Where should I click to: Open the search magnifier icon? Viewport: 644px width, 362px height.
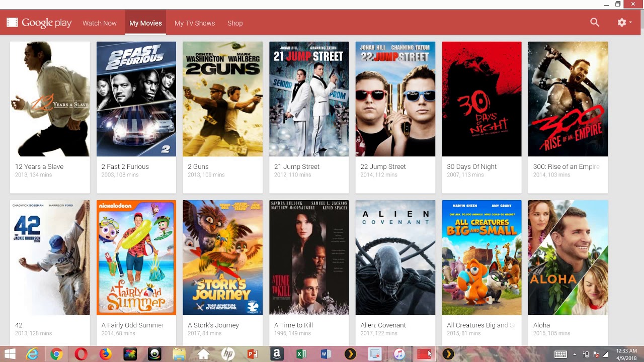click(x=595, y=23)
